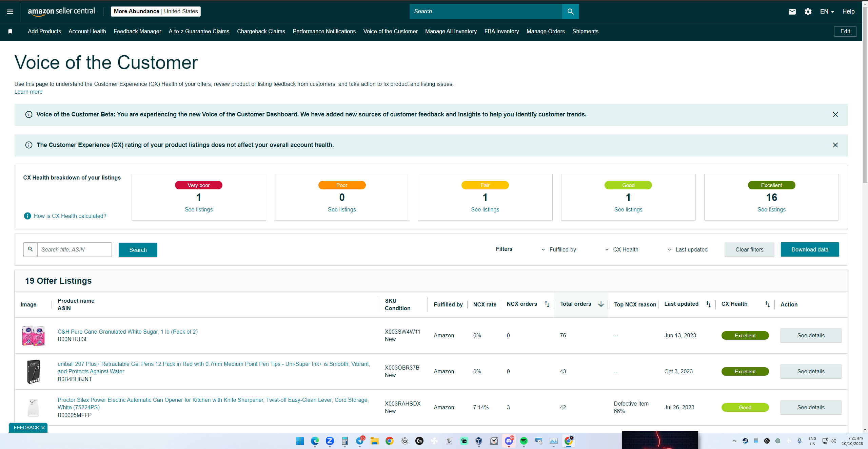
Task: Open Performance Notifications
Action: (x=324, y=31)
